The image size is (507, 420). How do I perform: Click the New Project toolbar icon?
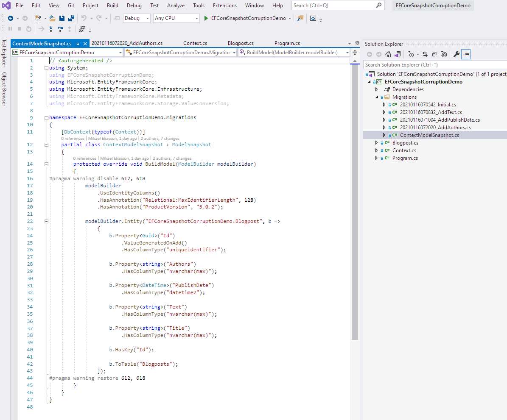point(38,18)
